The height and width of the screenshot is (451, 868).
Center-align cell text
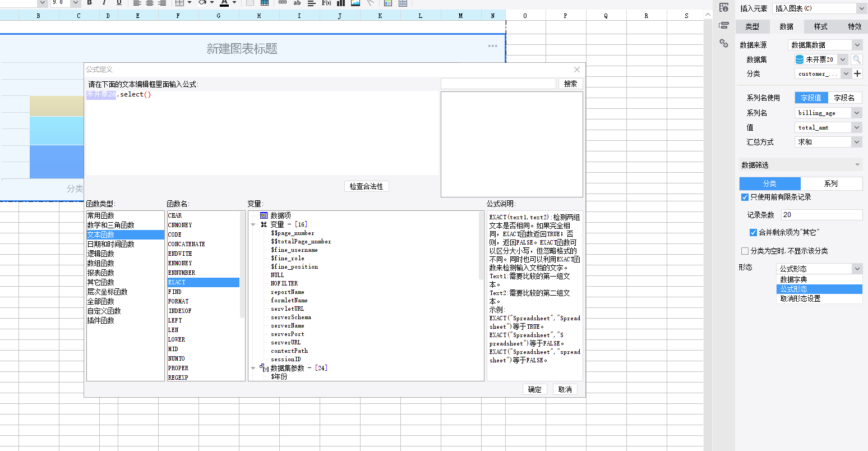click(150, 3)
